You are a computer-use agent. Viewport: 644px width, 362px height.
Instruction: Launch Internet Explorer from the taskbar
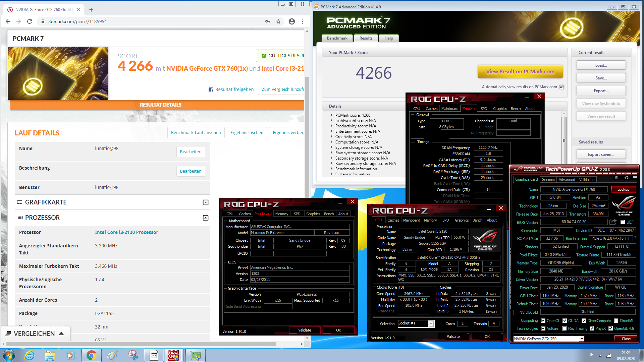[x=30, y=355]
